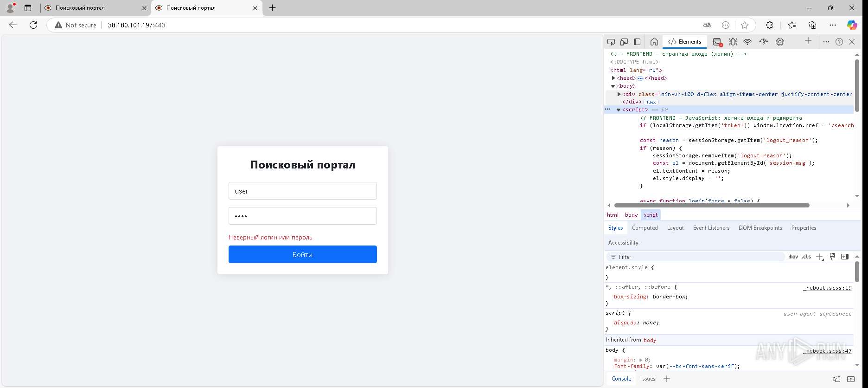Image resolution: width=868 pixels, height=388 pixels.
Task: Select the body breadcrumb
Action: point(631,215)
